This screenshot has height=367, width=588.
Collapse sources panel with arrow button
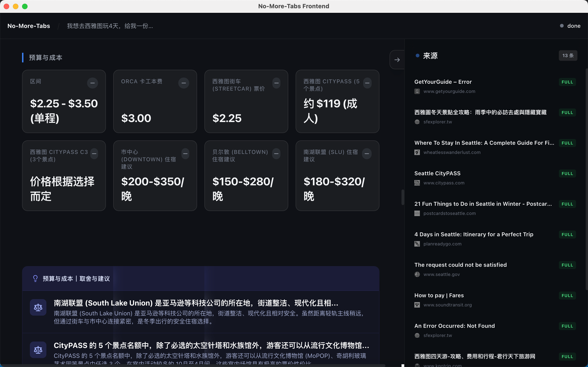click(x=397, y=60)
